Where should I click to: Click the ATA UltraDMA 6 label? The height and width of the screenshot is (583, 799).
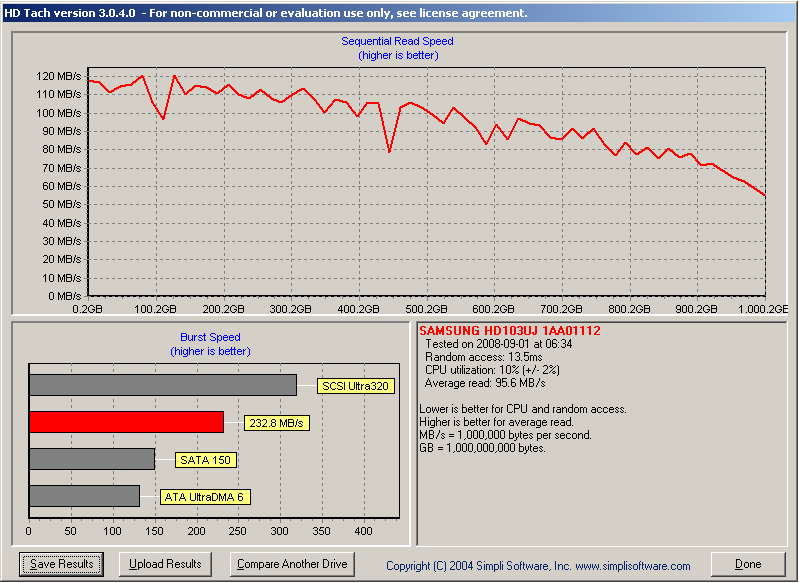click(205, 497)
